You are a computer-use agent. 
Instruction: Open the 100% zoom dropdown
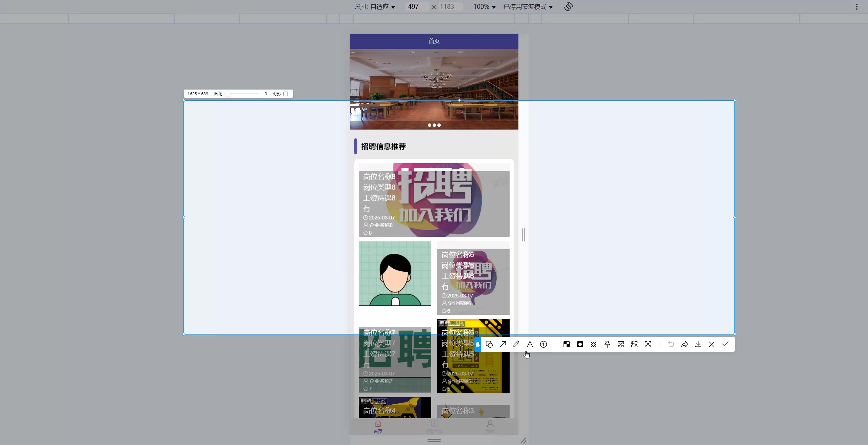484,7
